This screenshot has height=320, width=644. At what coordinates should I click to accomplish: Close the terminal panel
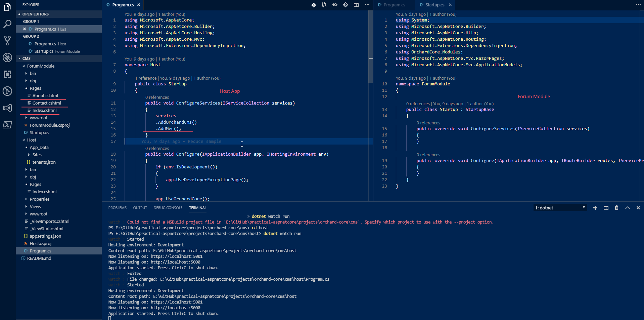coord(638,208)
